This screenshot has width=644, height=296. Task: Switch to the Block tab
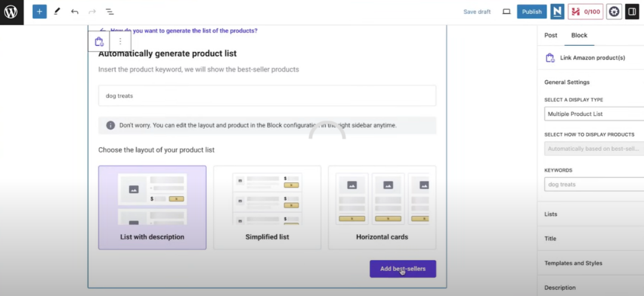579,35
